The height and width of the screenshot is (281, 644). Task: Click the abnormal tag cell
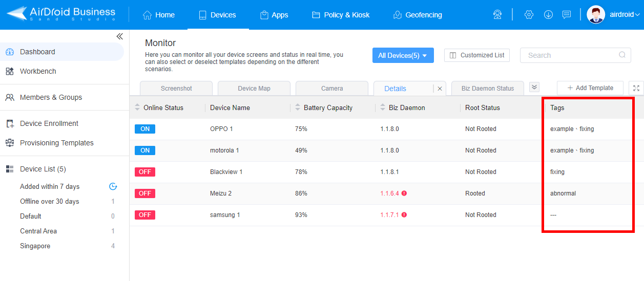pos(563,193)
